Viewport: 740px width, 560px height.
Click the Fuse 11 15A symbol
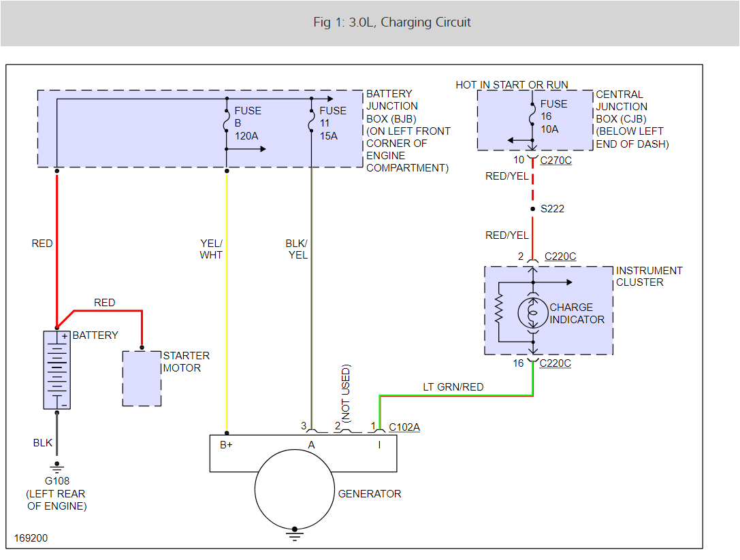311,122
